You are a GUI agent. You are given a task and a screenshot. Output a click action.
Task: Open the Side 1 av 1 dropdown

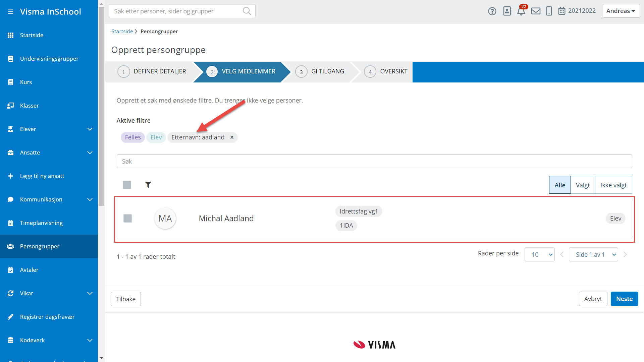593,255
